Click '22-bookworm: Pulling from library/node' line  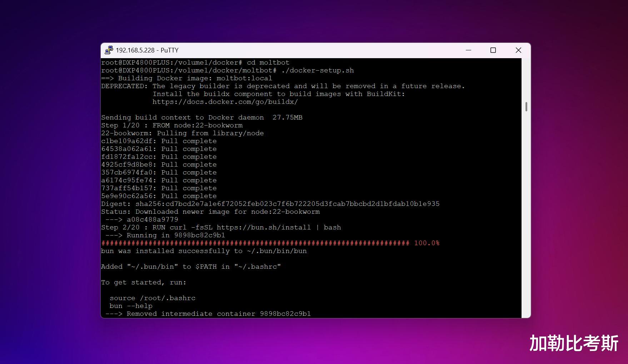(183, 133)
